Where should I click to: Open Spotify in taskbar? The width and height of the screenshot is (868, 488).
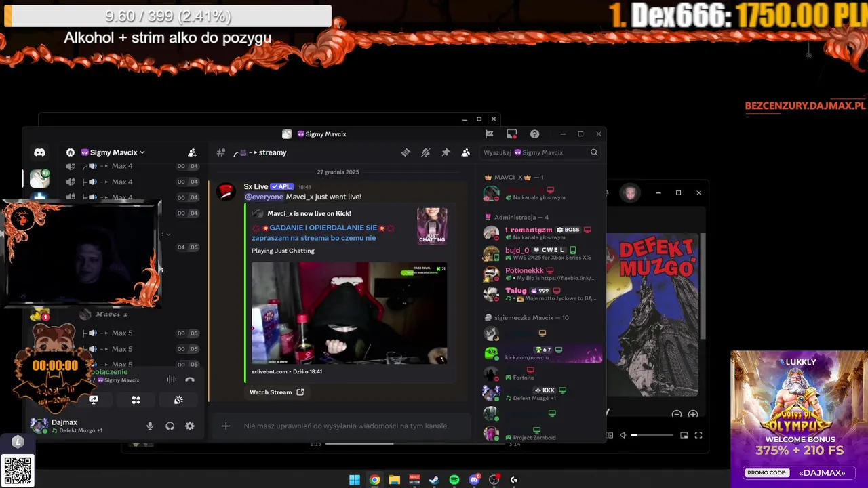click(454, 480)
